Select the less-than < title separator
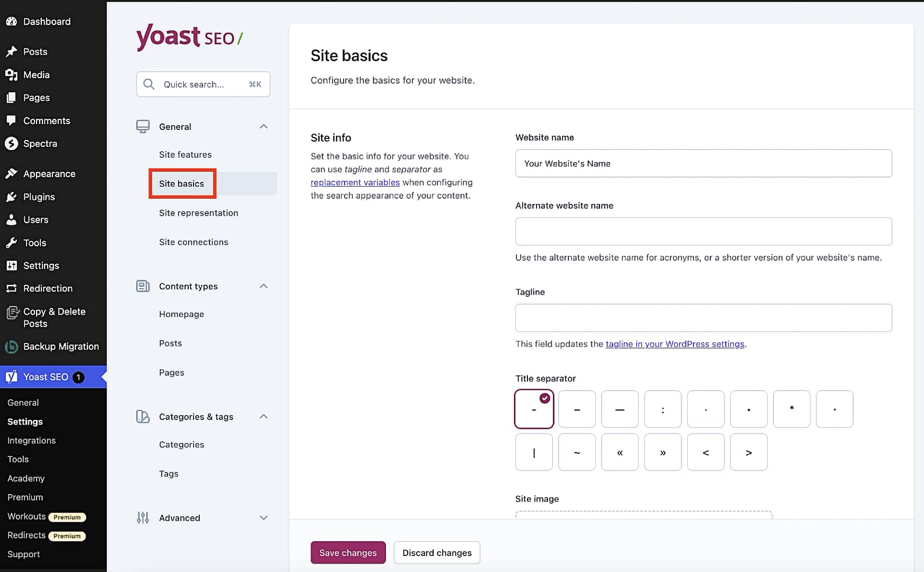 pos(706,452)
